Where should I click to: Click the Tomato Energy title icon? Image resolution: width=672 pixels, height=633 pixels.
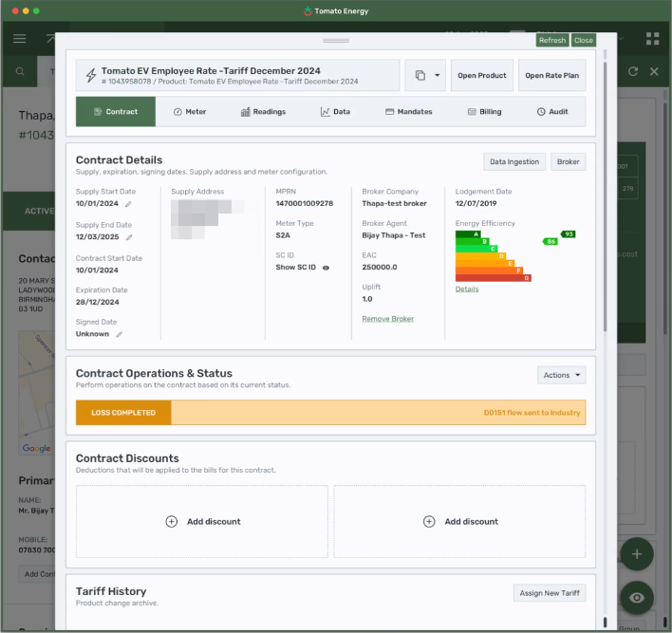(308, 10)
